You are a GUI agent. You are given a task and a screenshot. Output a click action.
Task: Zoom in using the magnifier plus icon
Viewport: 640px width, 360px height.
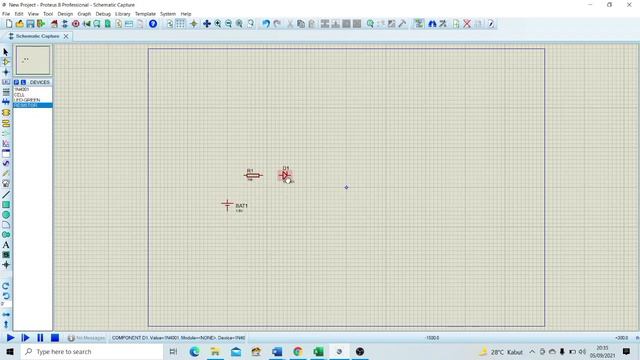(x=218, y=24)
